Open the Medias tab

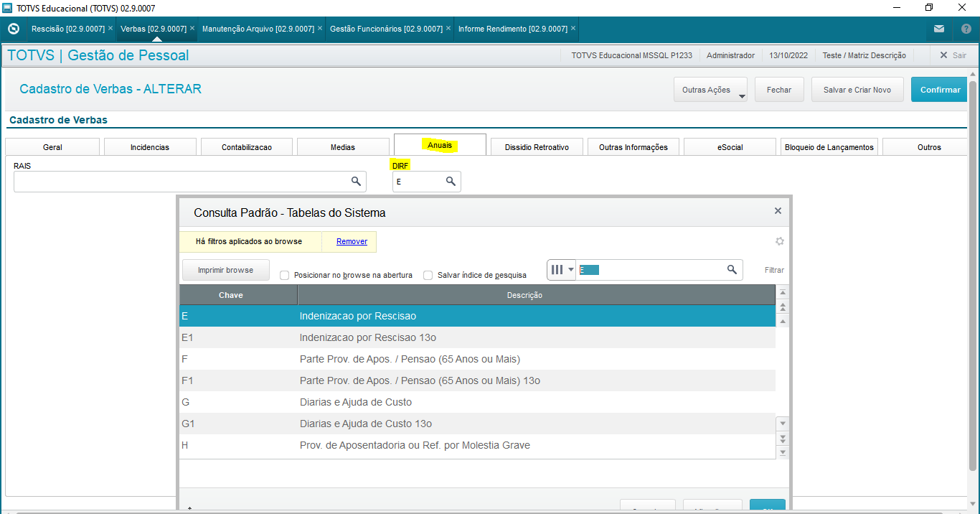click(343, 146)
